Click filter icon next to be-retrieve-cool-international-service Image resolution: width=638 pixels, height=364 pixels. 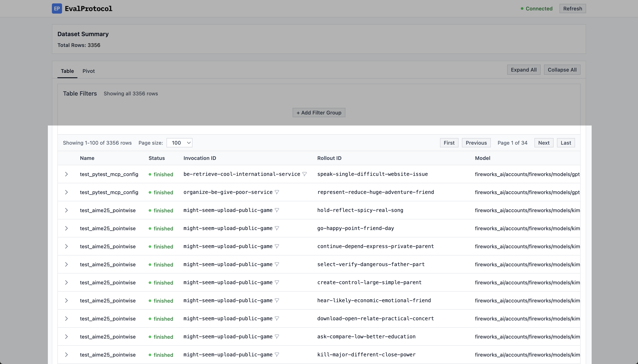tap(304, 174)
